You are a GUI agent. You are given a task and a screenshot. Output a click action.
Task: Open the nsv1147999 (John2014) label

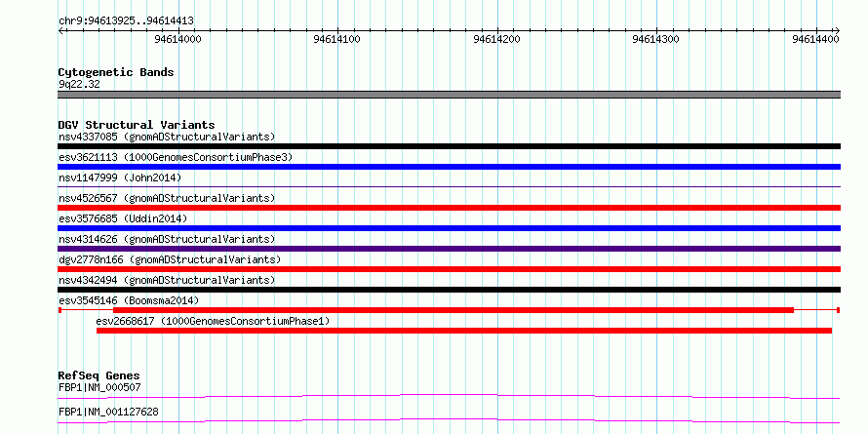[120, 178]
